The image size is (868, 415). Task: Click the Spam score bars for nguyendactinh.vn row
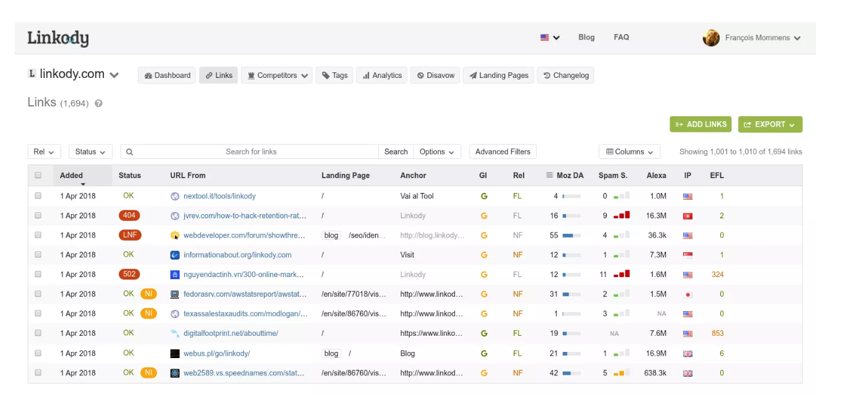621,274
